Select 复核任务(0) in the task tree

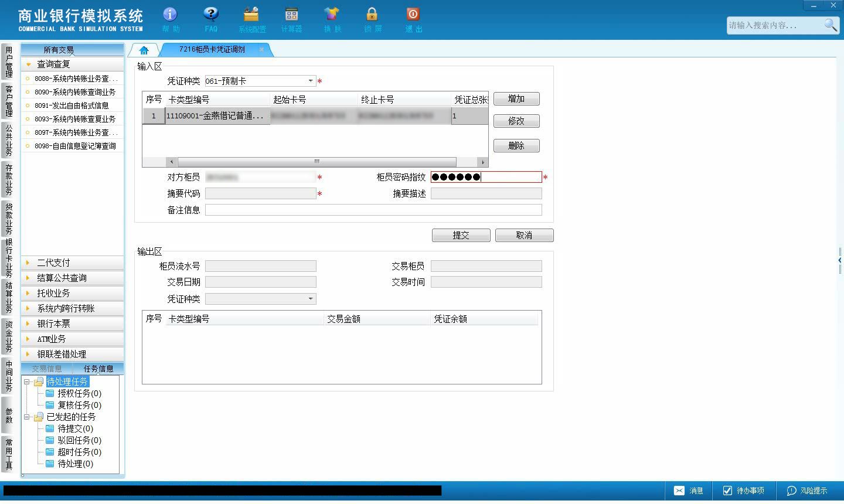point(79,405)
